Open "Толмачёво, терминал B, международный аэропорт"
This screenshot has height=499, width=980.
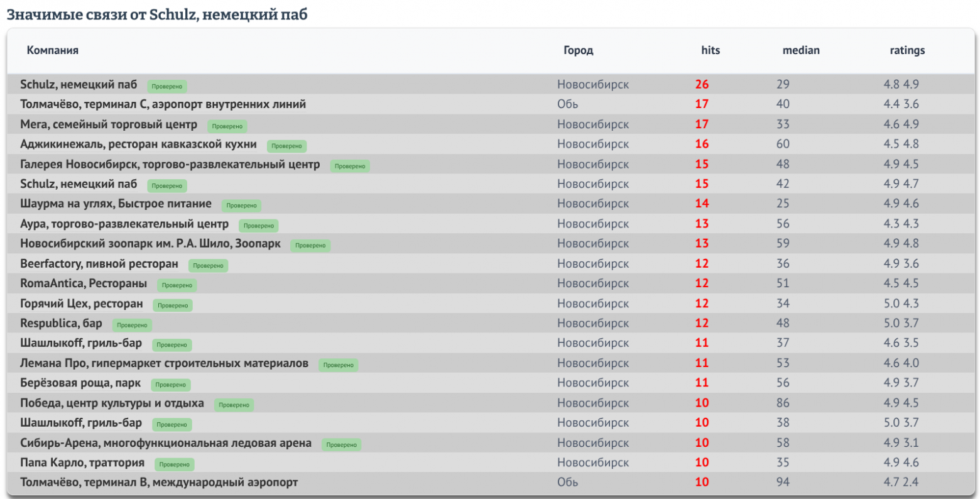(x=159, y=483)
